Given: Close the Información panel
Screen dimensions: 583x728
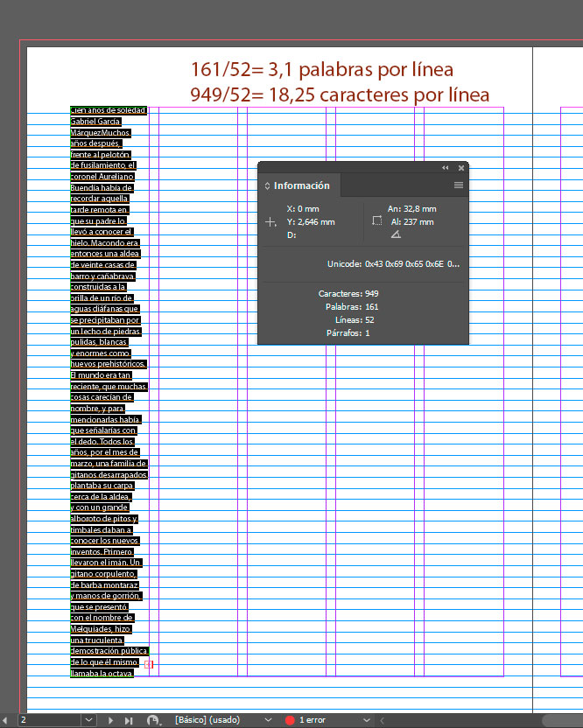Looking at the screenshot, I should tap(460, 167).
